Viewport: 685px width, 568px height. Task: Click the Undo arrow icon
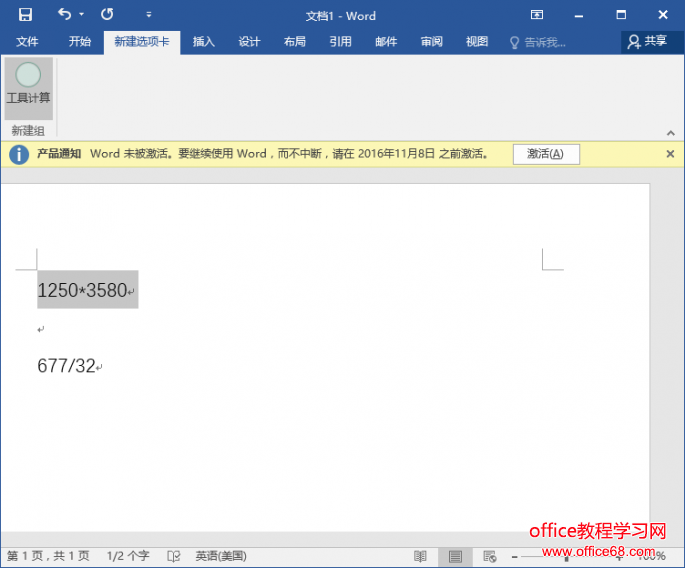tap(64, 14)
